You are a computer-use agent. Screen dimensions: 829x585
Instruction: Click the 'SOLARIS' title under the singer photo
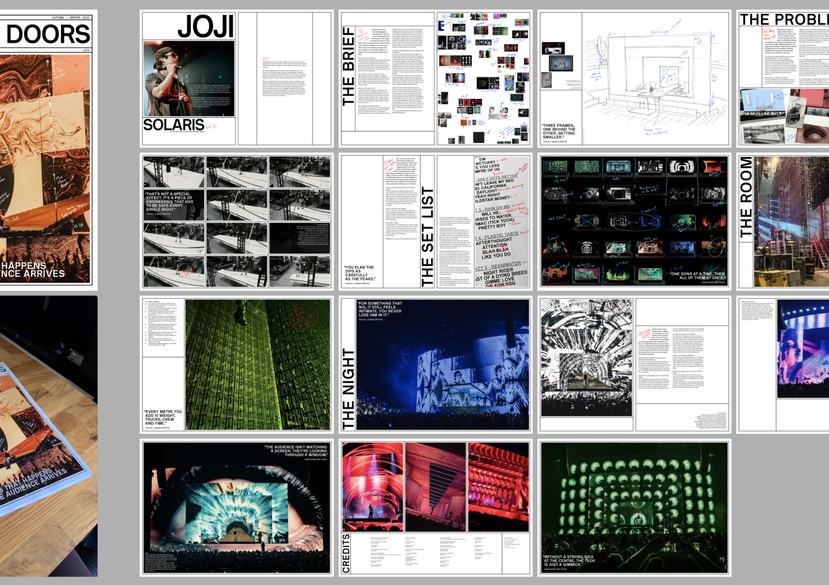tap(173, 125)
